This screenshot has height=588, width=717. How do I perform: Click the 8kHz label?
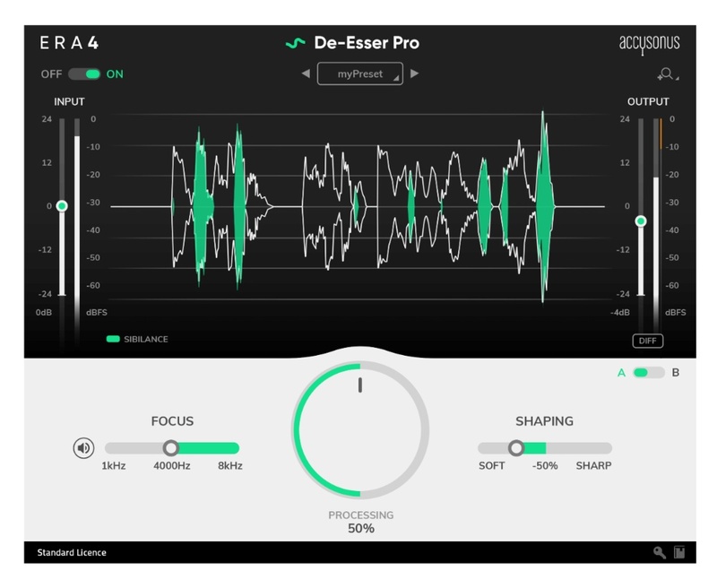tap(230, 466)
